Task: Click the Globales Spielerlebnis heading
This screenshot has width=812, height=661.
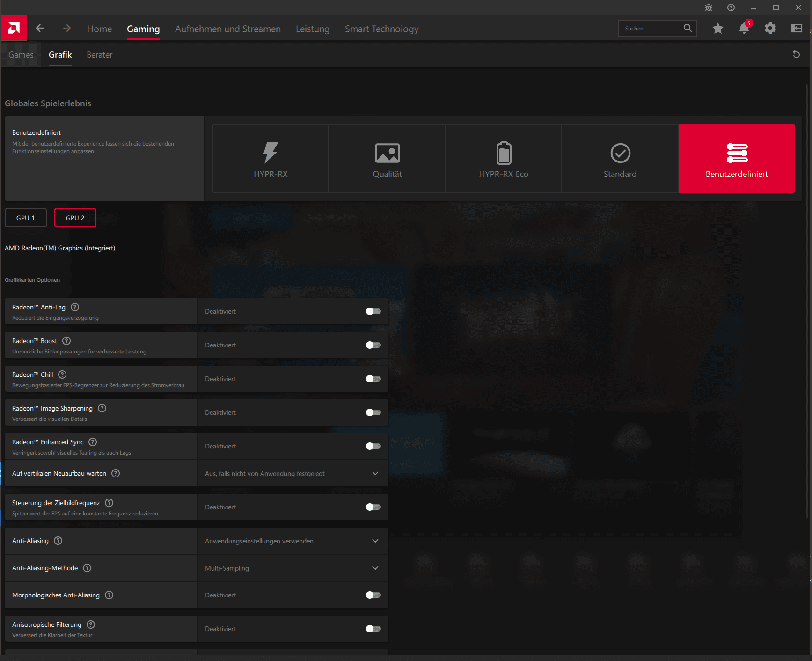Action: [48, 103]
